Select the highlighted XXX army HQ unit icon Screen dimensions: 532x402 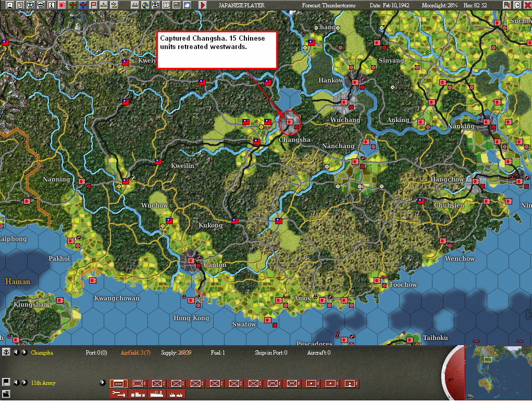click(x=119, y=384)
